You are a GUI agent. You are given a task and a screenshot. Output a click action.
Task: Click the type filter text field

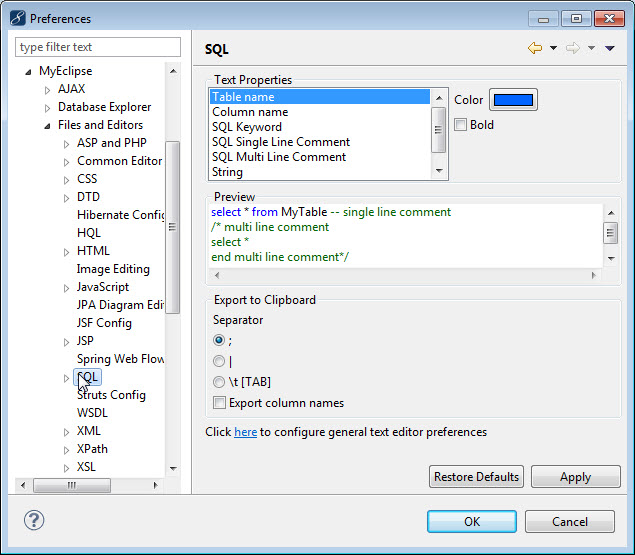[x=98, y=47]
